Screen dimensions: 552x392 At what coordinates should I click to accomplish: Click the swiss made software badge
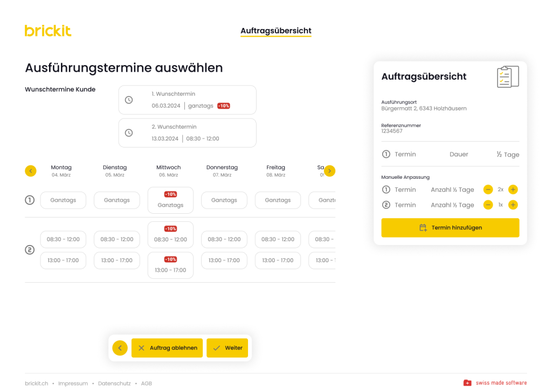pyautogui.click(x=495, y=383)
